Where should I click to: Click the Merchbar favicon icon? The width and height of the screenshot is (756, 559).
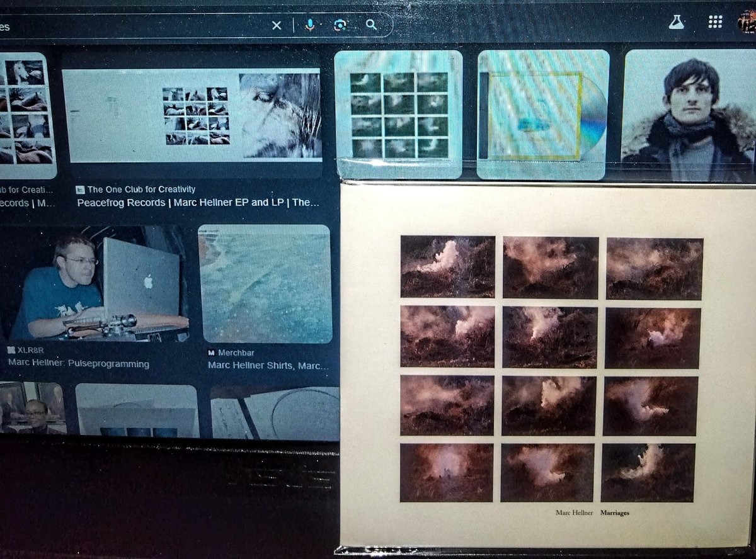[212, 353]
